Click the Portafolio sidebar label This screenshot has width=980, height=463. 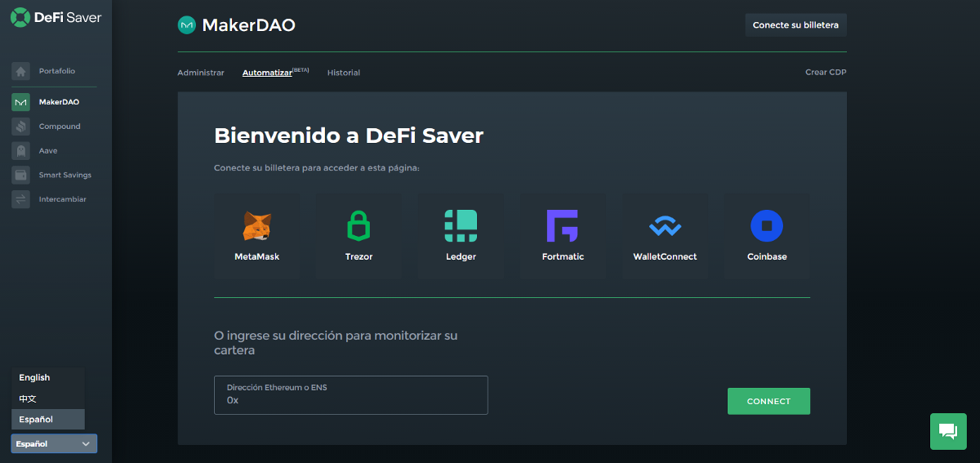[x=57, y=71]
